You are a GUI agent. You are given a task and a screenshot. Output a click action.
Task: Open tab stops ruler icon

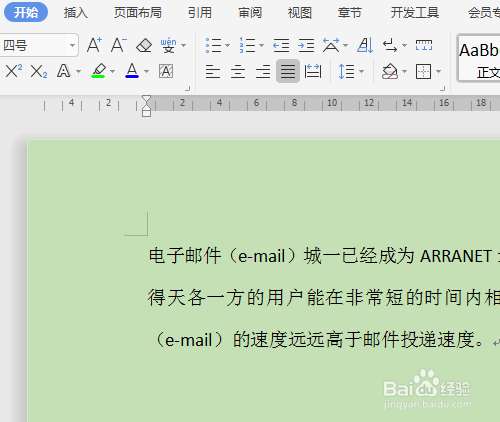click(424, 45)
